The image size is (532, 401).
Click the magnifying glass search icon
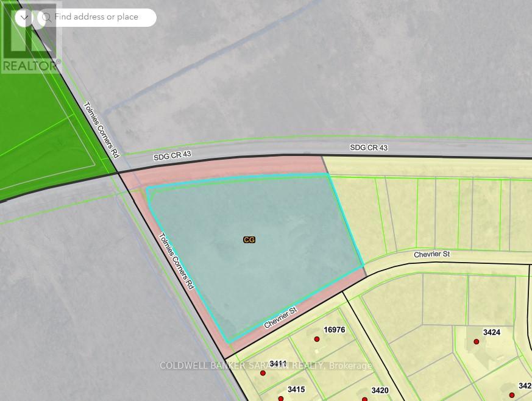46,17
